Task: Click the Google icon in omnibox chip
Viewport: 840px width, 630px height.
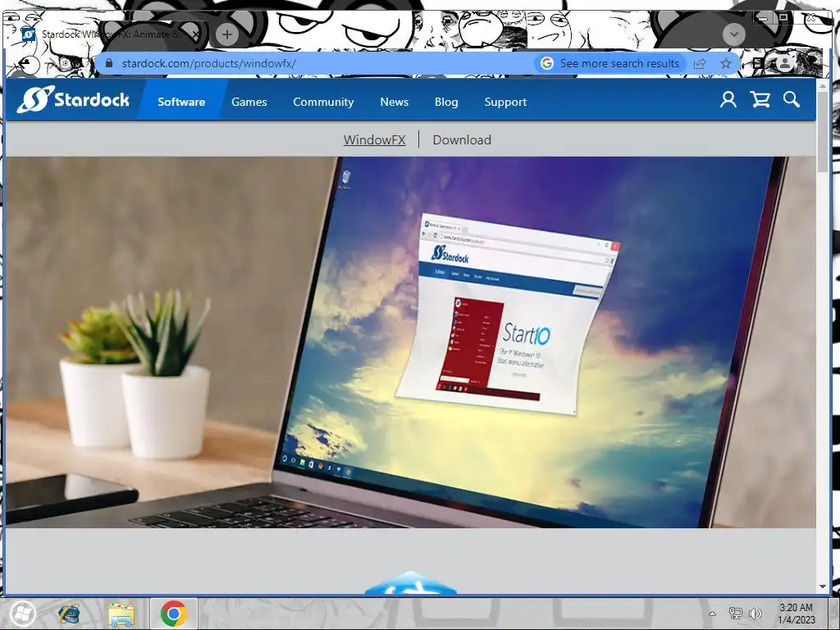Action: 547,63
